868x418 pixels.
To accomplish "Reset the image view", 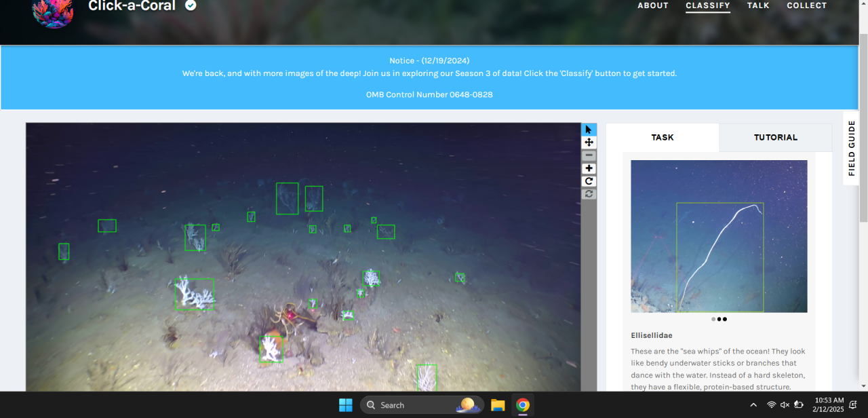I will [589, 194].
